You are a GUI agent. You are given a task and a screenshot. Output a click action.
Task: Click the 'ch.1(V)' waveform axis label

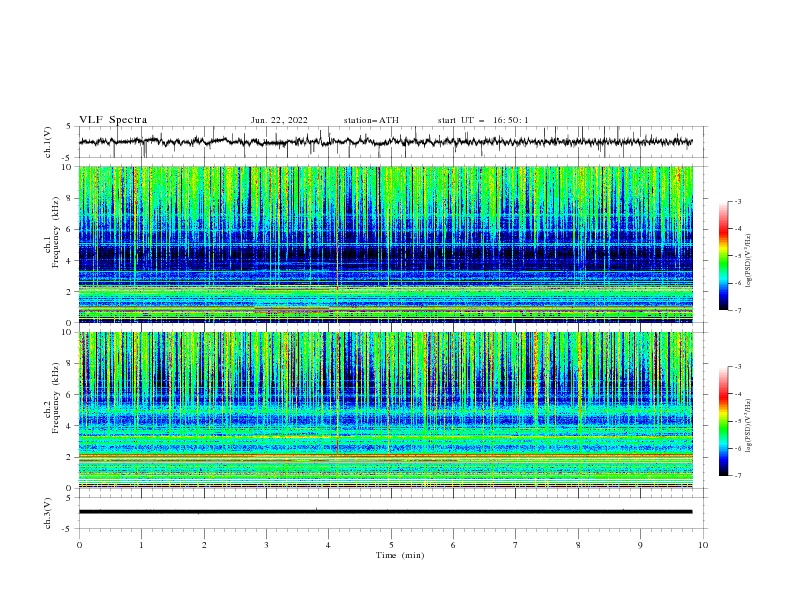tap(48, 142)
